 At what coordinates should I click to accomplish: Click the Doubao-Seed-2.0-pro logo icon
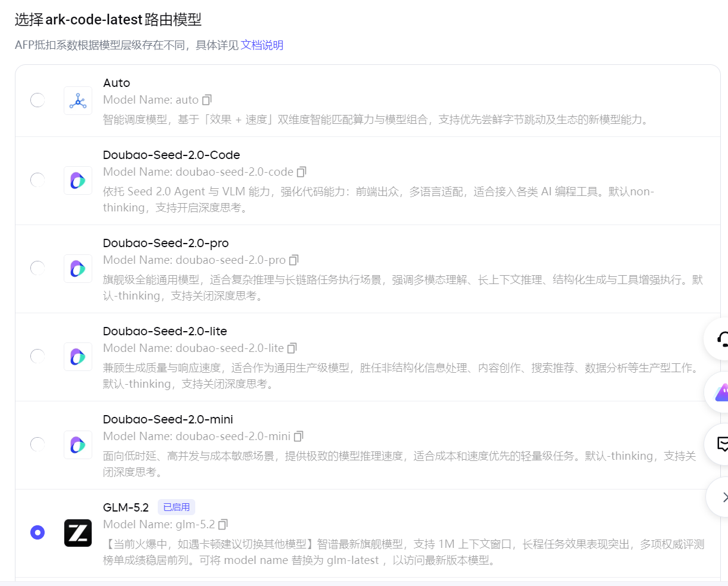(78, 269)
